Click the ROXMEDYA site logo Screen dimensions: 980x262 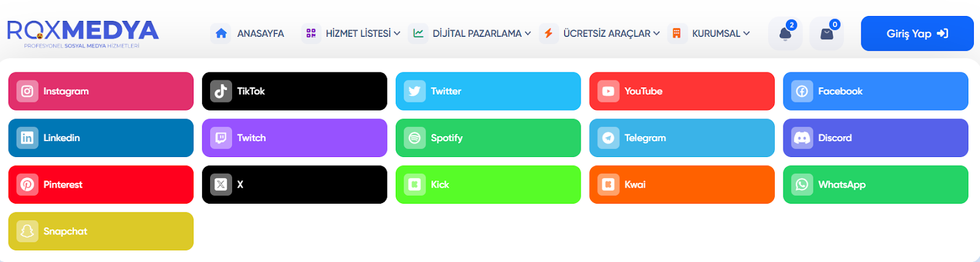pyautogui.click(x=83, y=33)
